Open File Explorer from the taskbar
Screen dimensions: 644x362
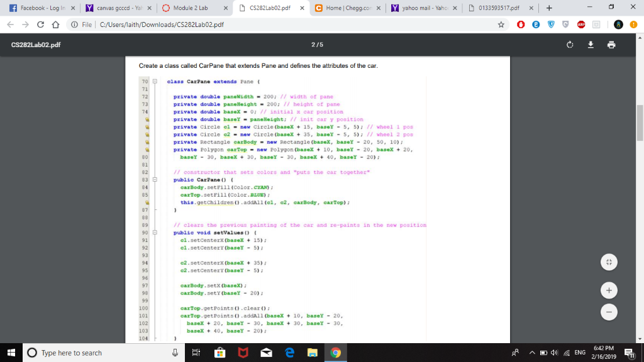[312, 353]
